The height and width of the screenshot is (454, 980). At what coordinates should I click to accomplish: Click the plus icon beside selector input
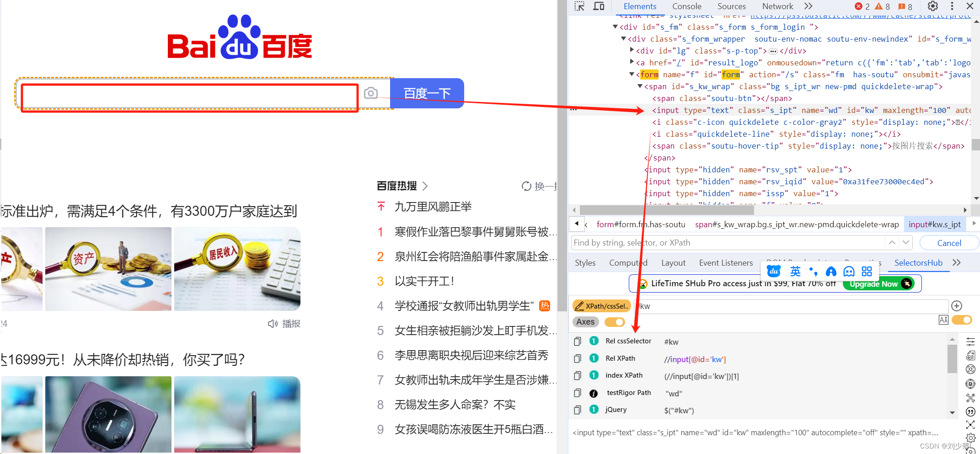pos(957,306)
